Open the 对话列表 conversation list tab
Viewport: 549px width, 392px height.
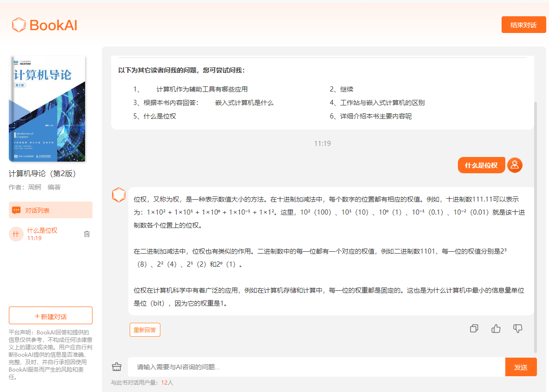tap(51, 210)
